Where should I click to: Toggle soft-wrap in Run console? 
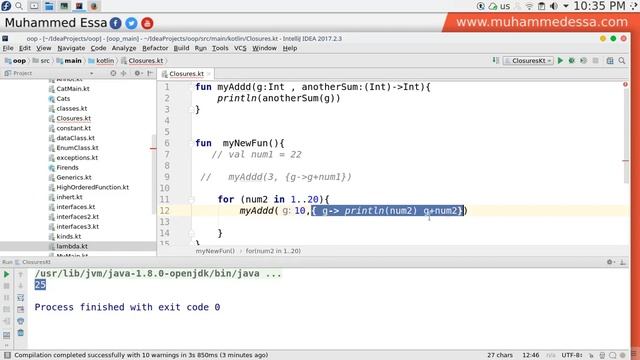tap(20, 298)
